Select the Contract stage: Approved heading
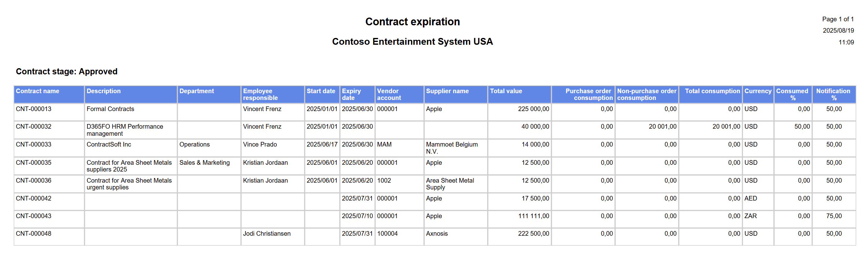The image size is (868, 261). click(x=67, y=72)
